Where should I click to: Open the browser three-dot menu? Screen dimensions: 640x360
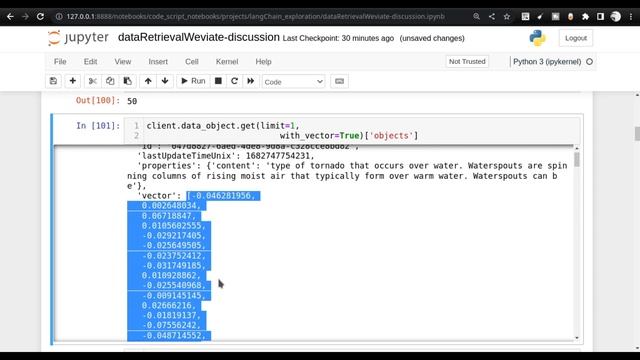click(x=631, y=16)
